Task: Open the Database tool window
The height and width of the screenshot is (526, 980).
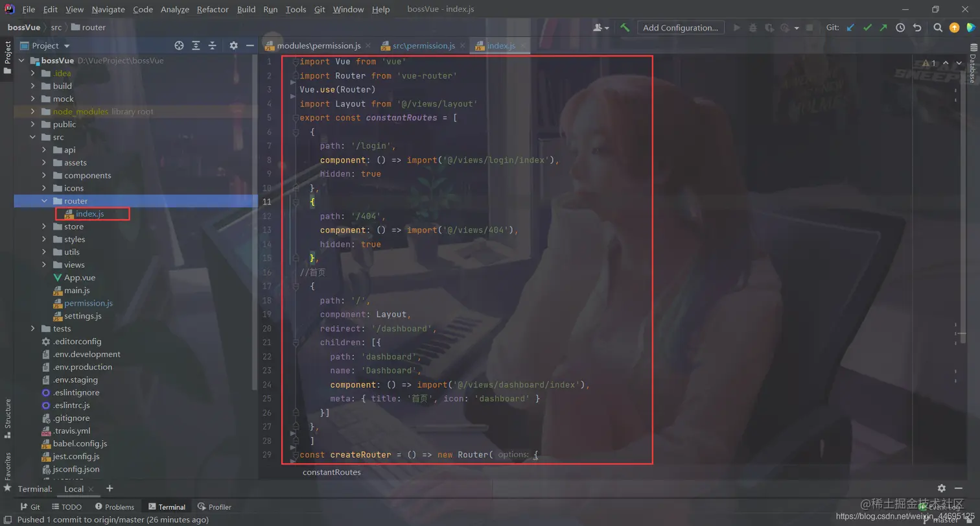Action: tap(973, 64)
